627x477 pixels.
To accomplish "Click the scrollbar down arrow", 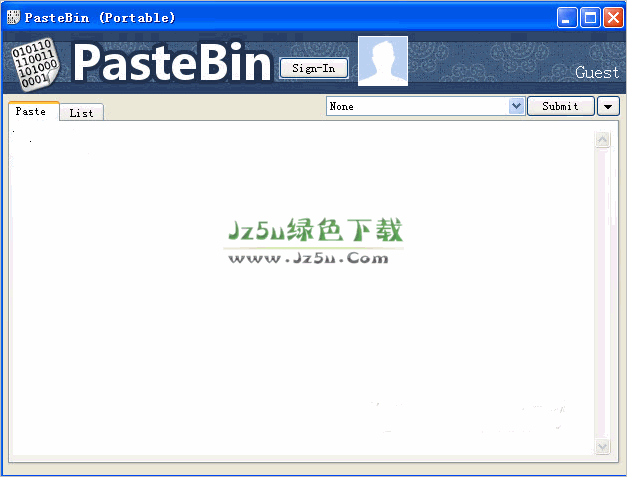I will coord(602,446).
